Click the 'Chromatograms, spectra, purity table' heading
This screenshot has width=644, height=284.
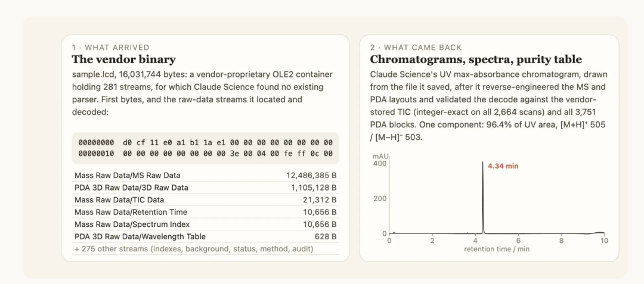click(476, 60)
